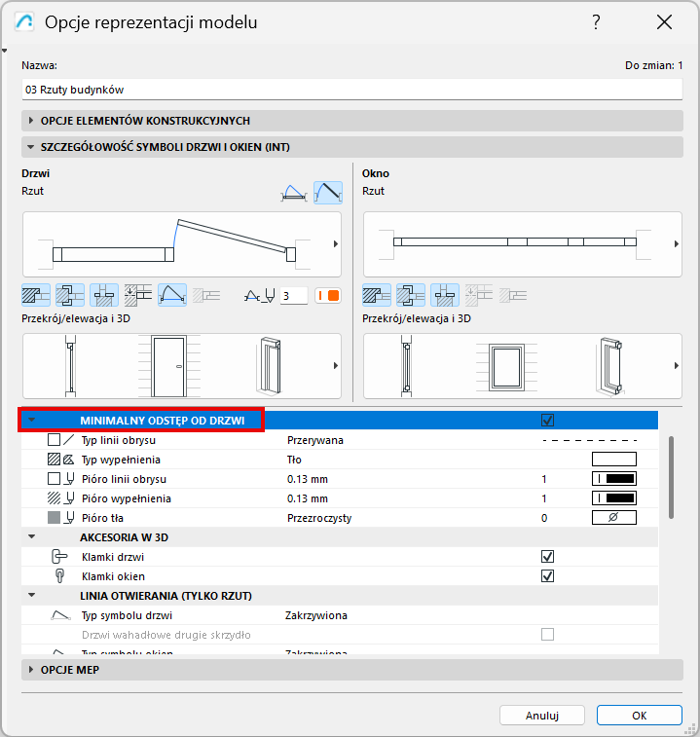This screenshot has height=737, width=700.
Task: Click the black pen swatch for Pióro linii obrysu
Action: 614,479
